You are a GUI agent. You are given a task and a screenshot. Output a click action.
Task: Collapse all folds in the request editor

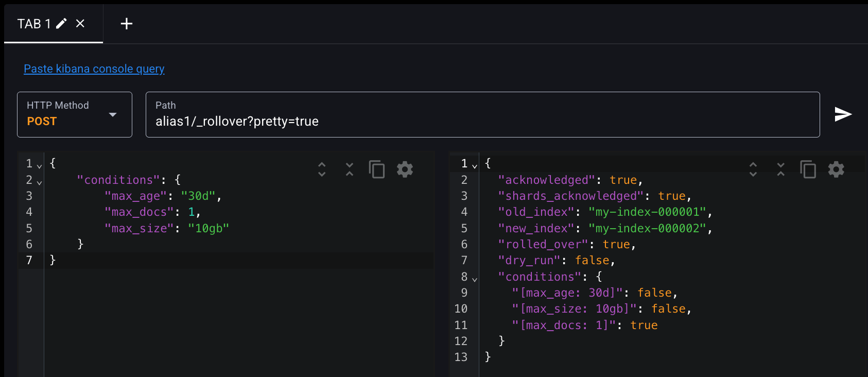pos(350,169)
